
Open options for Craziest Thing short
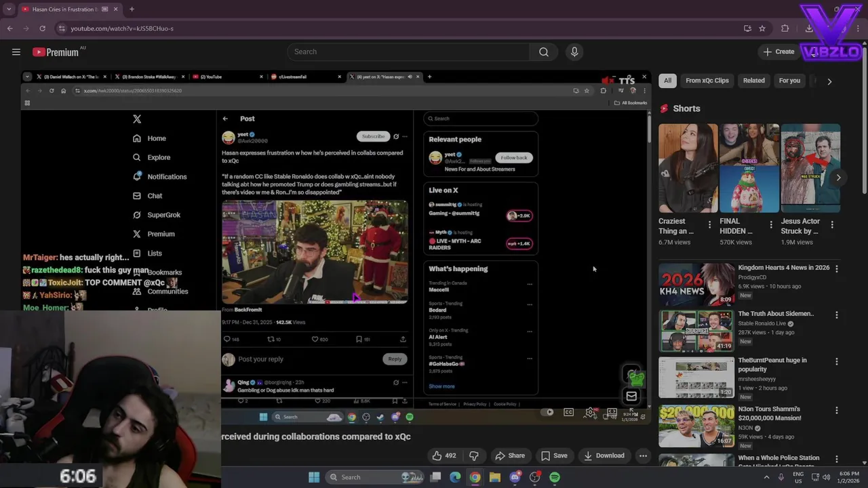pos(710,224)
